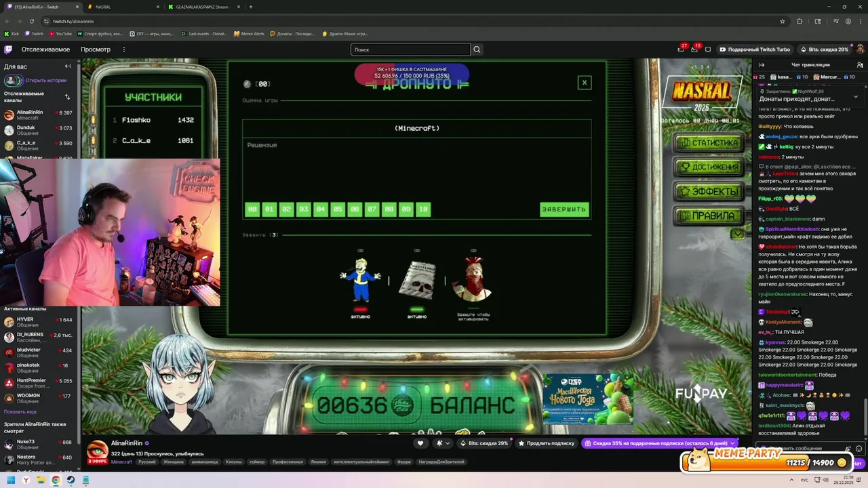Open notifications inbox with 27 badge
Screen dimensions: 868x488
681,49
